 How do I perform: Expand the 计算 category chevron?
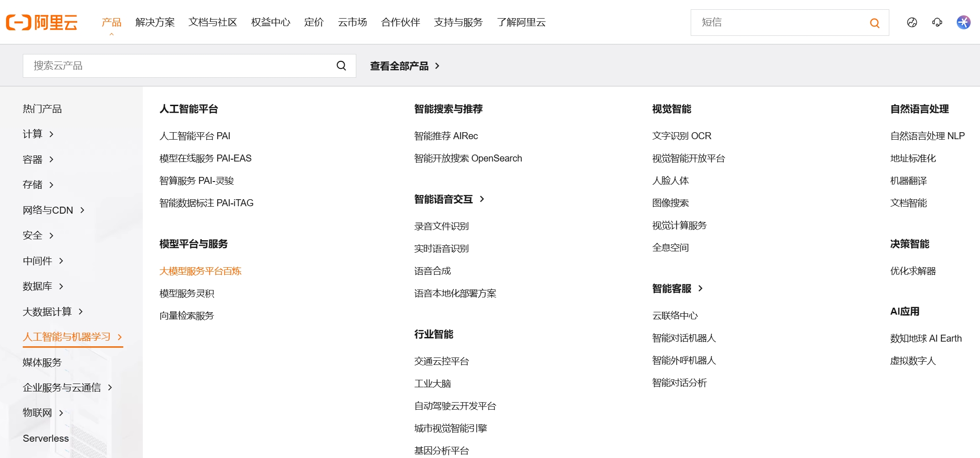coord(51,134)
